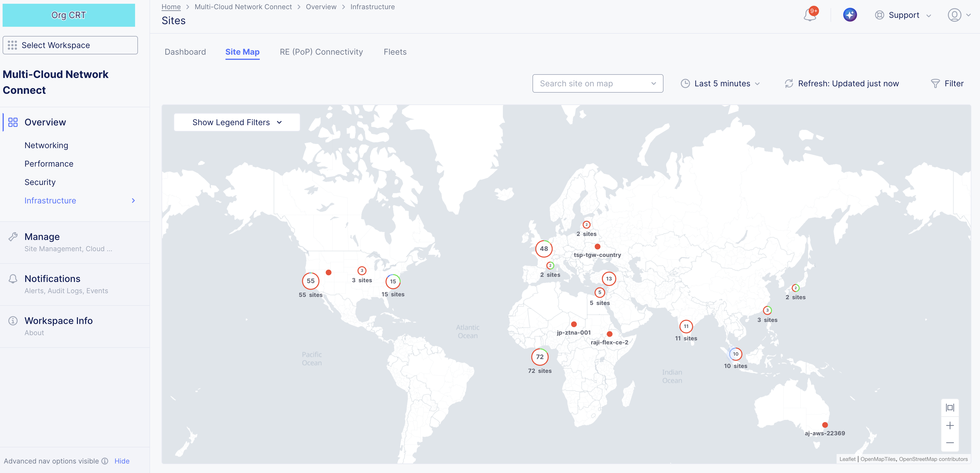The width and height of the screenshot is (980, 473).
Task: Click the fit-to-bounds map control
Action: click(x=950, y=407)
